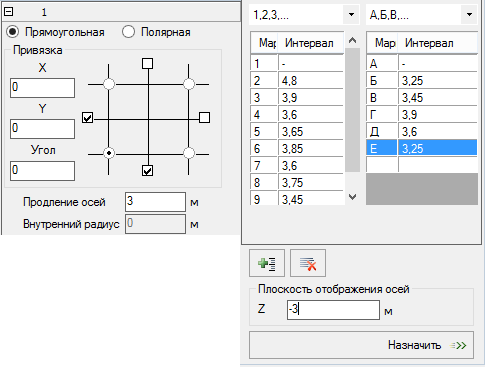Click the Назначить button
Viewport: 485px width, 367px height.
[361, 345]
